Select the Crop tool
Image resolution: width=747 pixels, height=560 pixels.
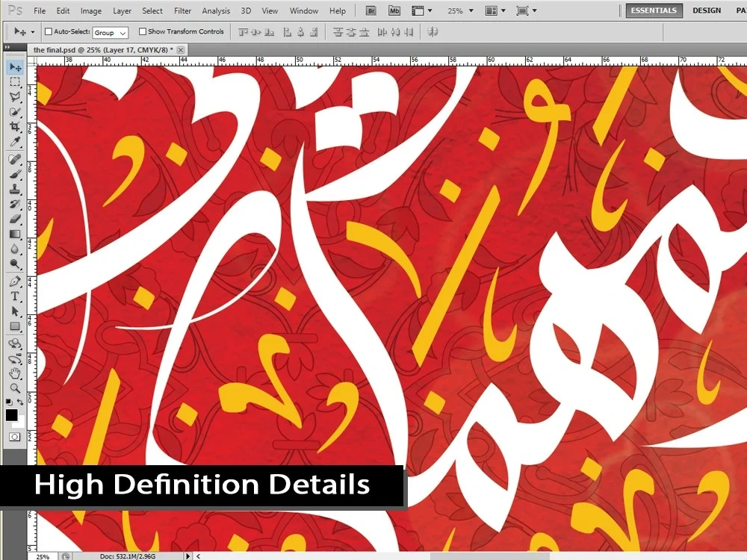coord(15,127)
